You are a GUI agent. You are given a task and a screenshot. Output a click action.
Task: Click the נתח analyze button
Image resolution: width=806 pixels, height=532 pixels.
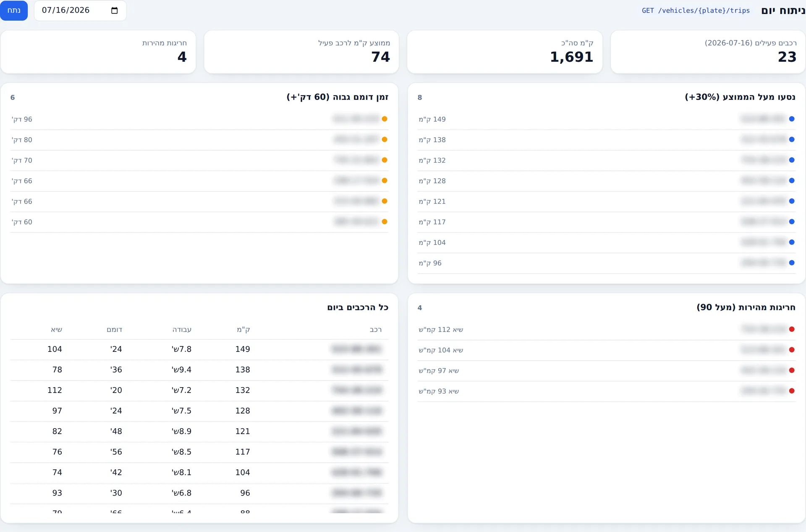(14, 10)
